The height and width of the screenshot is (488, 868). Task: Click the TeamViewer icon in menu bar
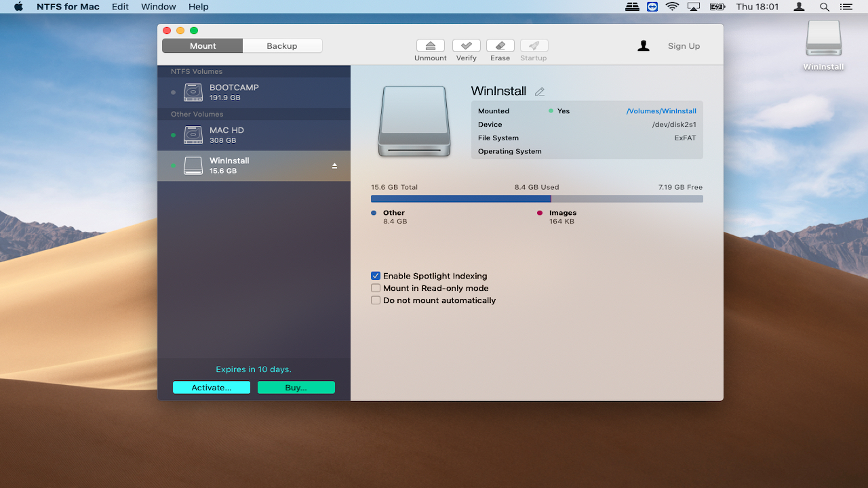(x=652, y=7)
